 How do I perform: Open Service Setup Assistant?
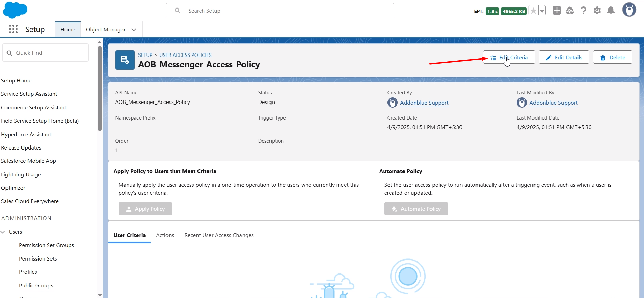point(29,94)
